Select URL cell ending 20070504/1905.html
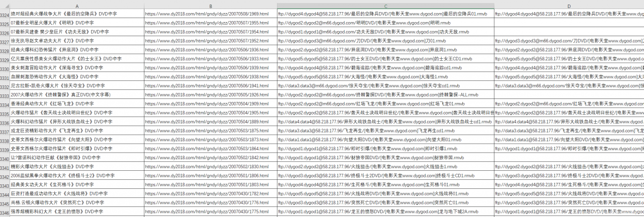This screenshot has height=217, width=644. click(x=210, y=113)
